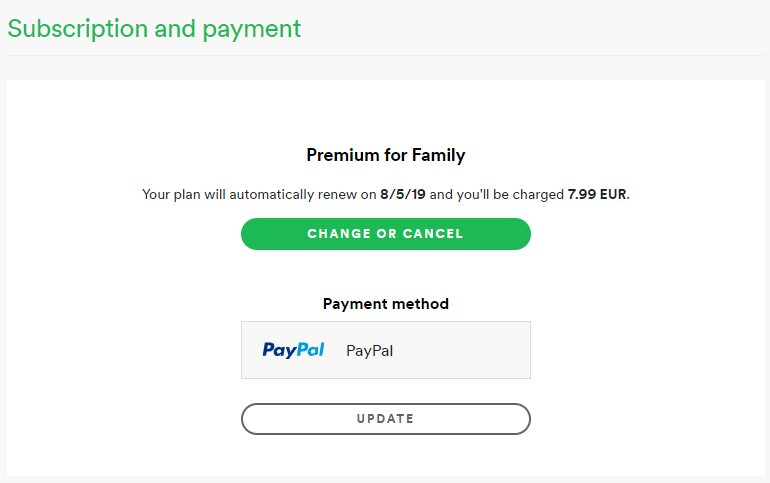Image resolution: width=770 pixels, height=483 pixels.
Task: Click the dark blue 'Pay' part of logo
Action: pyautogui.click(x=278, y=350)
